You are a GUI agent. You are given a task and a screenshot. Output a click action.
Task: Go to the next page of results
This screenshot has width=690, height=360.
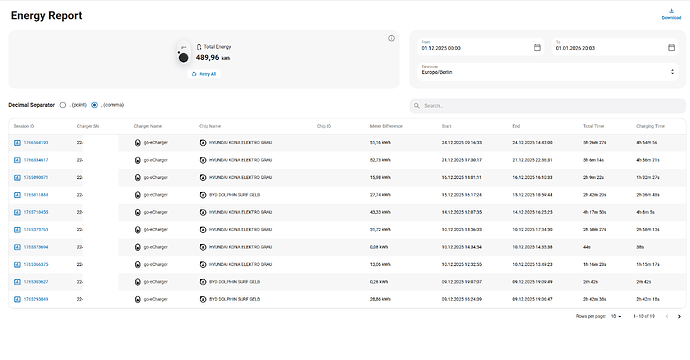click(x=679, y=316)
